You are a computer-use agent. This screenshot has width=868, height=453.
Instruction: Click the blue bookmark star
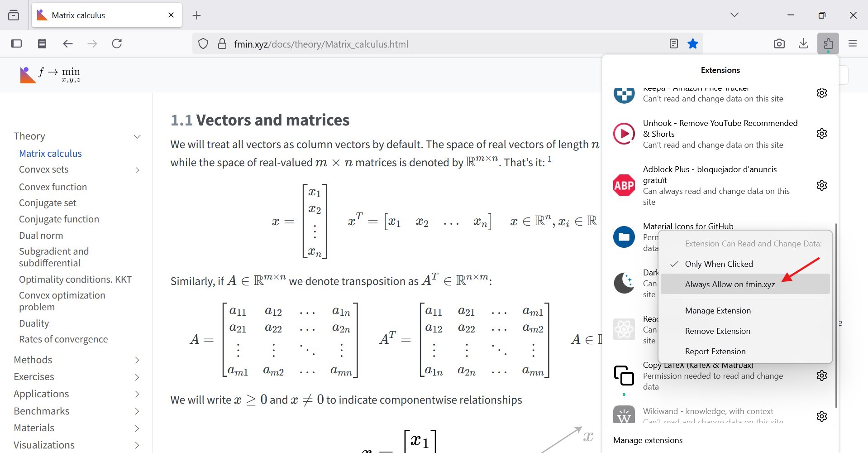[x=693, y=44]
